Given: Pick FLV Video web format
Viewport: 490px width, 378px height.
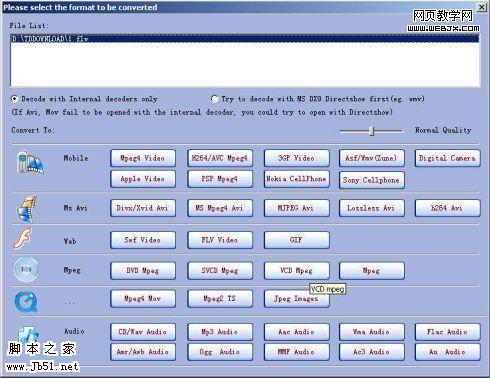Looking at the screenshot, I should [220, 240].
